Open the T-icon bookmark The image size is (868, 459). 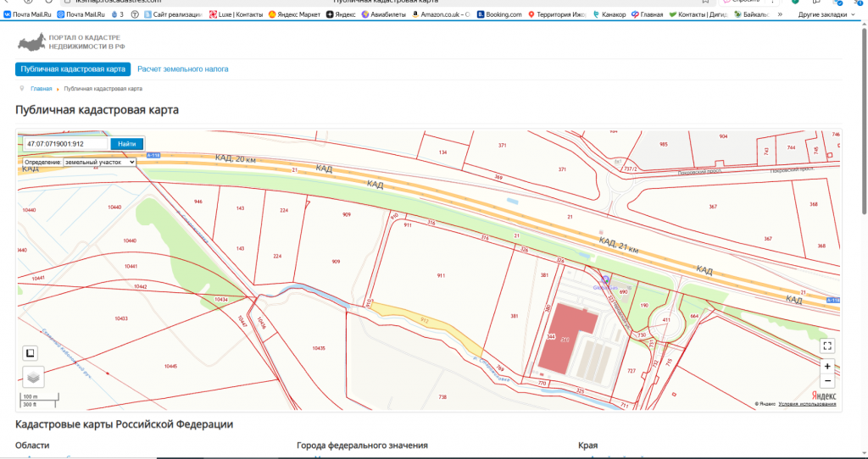(x=135, y=15)
